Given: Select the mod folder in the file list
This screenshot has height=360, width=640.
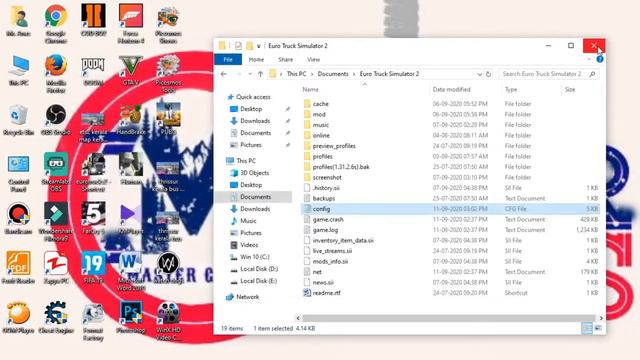Looking at the screenshot, I should [451, 114].
